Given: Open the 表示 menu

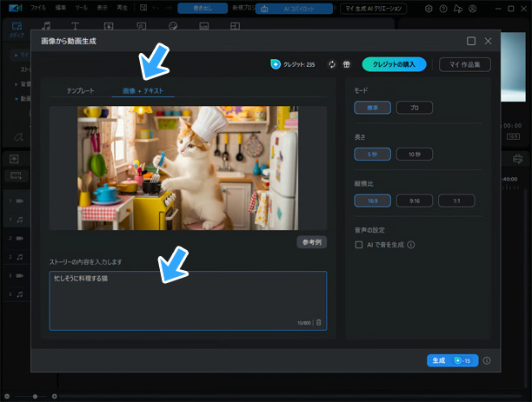Looking at the screenshot, I should [x=102, y=8].
